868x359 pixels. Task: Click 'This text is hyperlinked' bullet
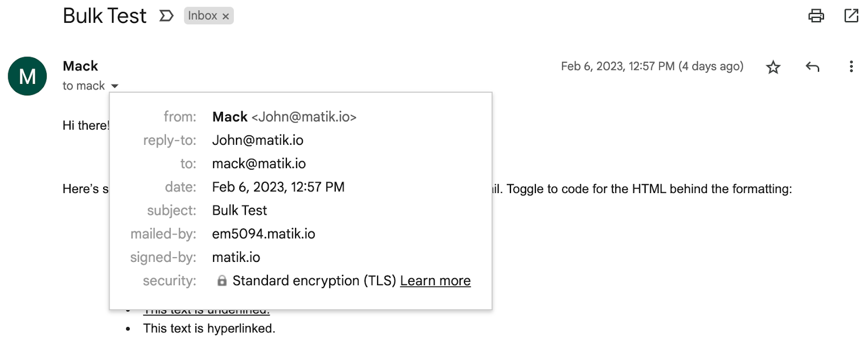click(209, 329)
